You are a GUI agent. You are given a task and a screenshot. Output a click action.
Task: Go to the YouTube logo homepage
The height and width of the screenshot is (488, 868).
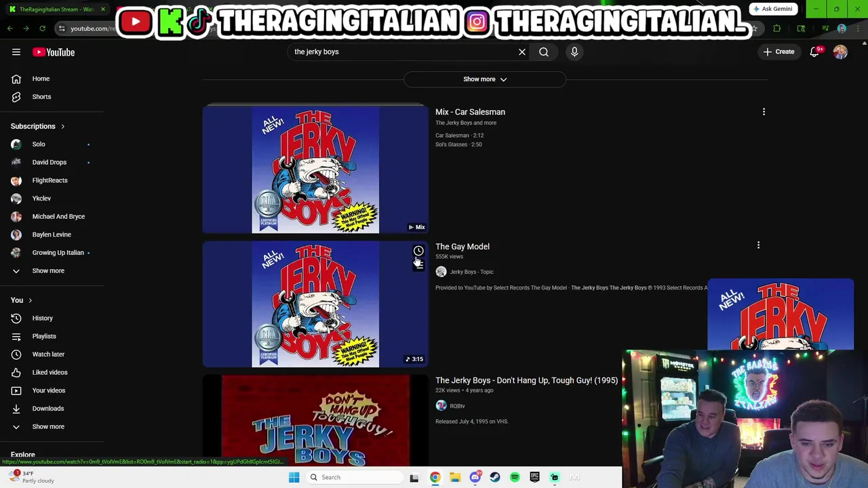[54, 52]
